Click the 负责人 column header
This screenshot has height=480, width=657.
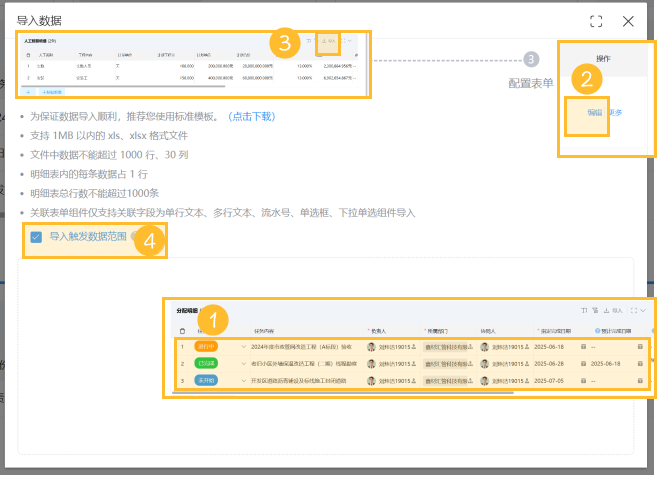tap(377, 331)
